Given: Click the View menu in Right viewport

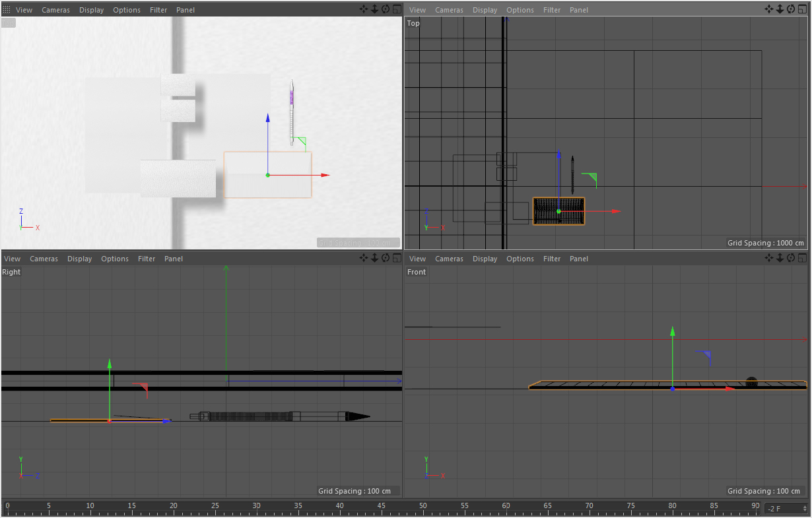Looking at the screenshot, I should 12,259.
